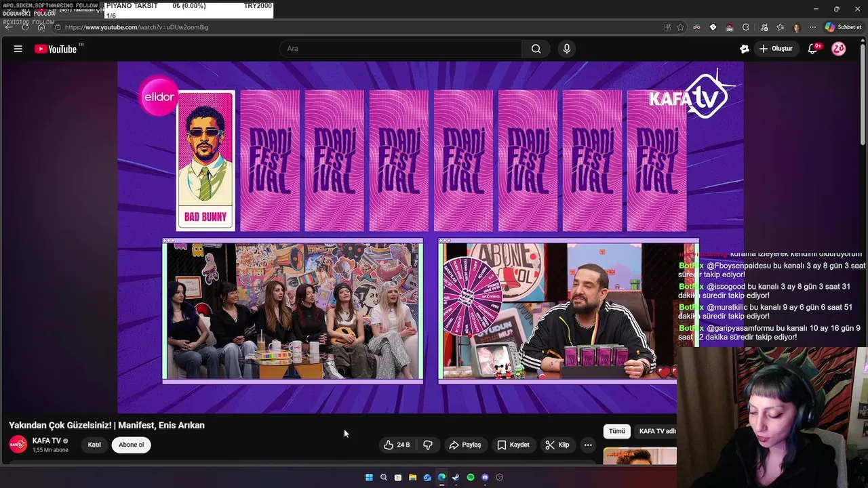Open Outlook from the taskbar
Image resolution: width=868 pixels, height=488 pixels.
427,477
